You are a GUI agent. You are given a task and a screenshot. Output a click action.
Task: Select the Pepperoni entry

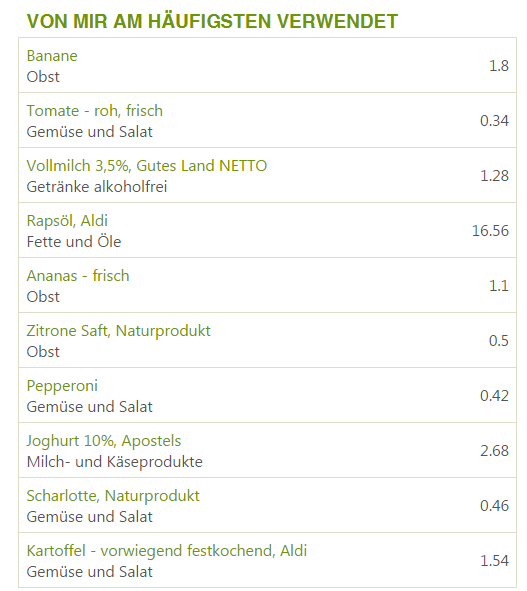(x=62, y=386)
